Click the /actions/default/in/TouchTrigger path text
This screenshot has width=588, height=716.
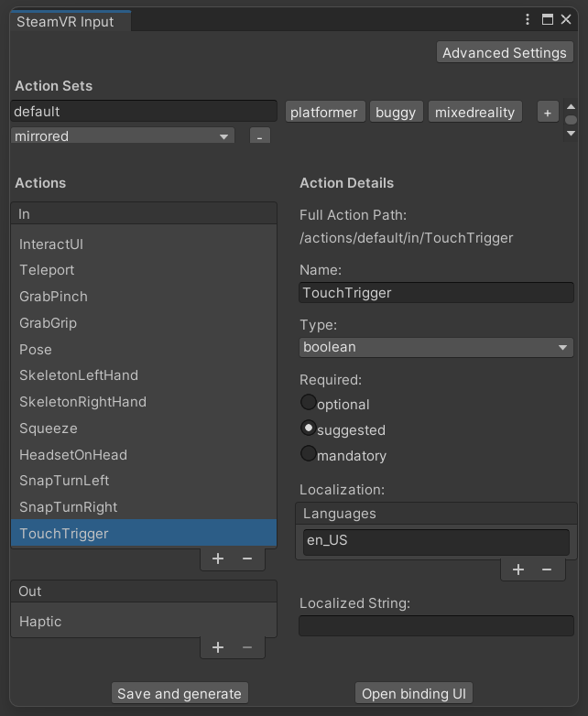coord(406,238)
